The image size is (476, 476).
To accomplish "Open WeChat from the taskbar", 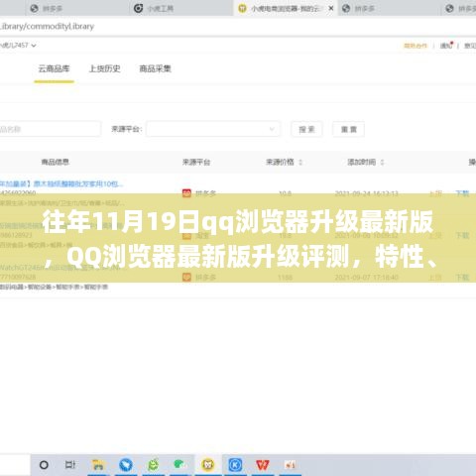I will 153,465.
